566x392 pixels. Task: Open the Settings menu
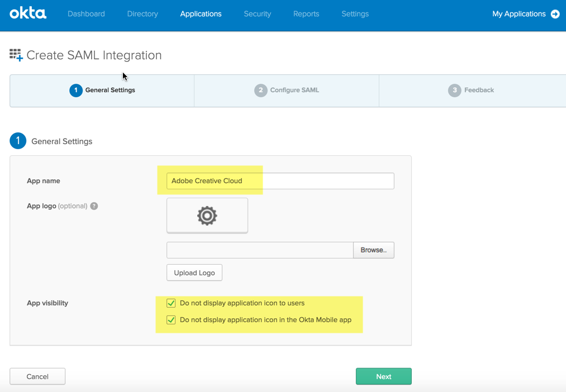pyautogui.click(x=355, y=14)
